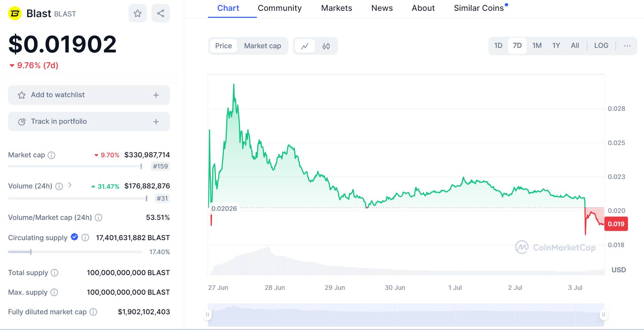The height and width of the screenshot is (330, 644).
Task: Click the plus sign on Track in portfolio
Action: click(156, 122)
